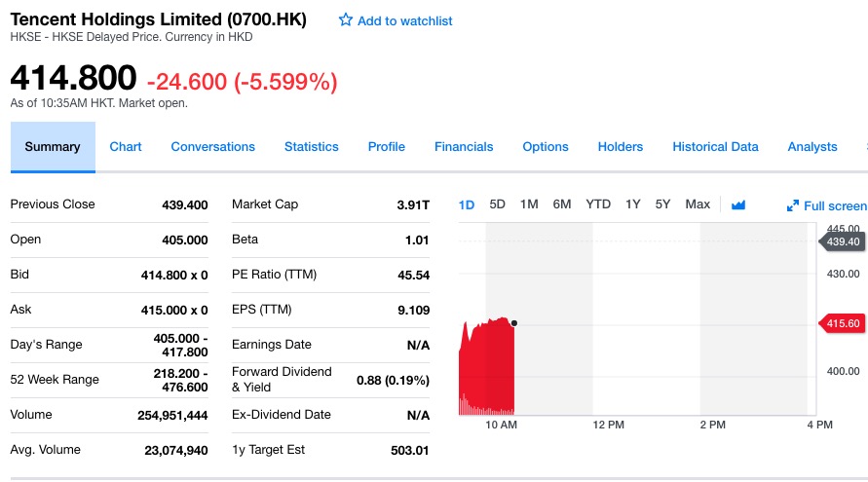Switch to area chart type icon
868x482 pixels.
tap(737, 205)
